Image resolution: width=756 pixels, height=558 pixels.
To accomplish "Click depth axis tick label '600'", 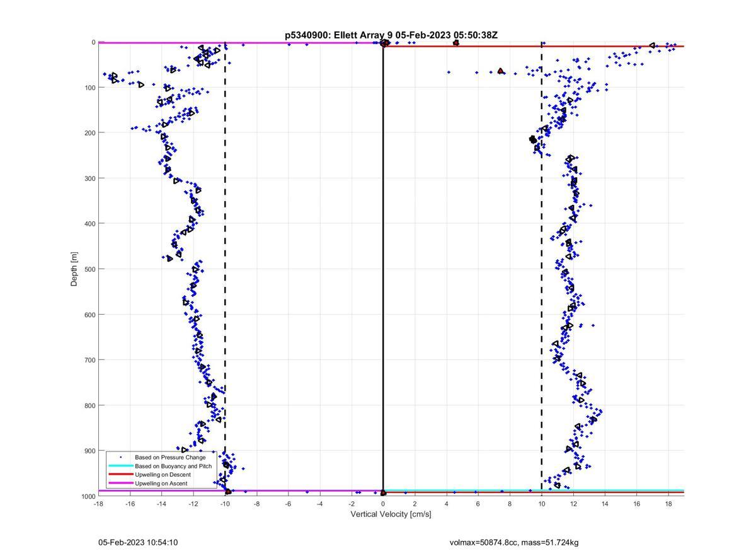I will pos(89,315).
